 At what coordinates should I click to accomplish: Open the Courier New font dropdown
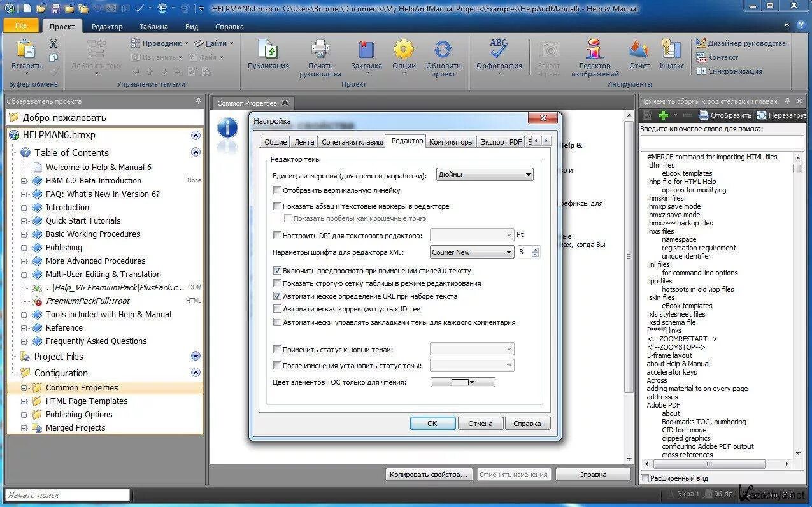(x=472, y=252)
